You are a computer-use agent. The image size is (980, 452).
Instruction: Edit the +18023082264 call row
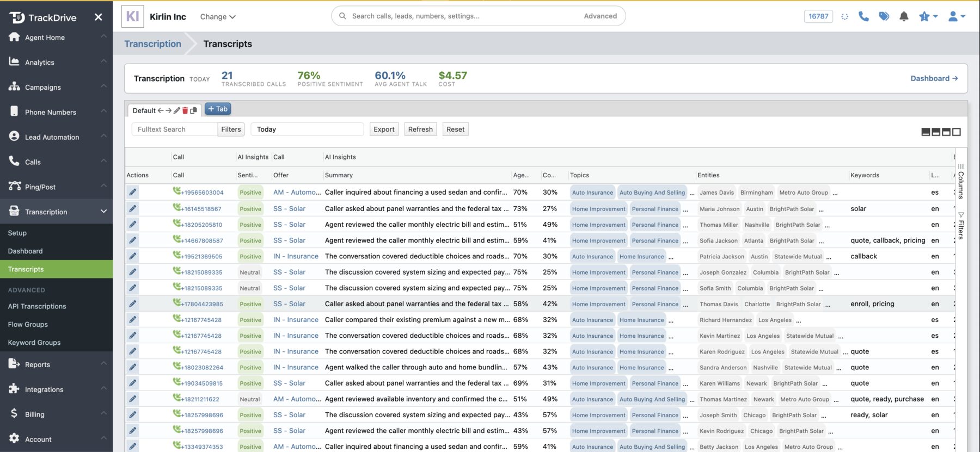click(x=133, y=367)
